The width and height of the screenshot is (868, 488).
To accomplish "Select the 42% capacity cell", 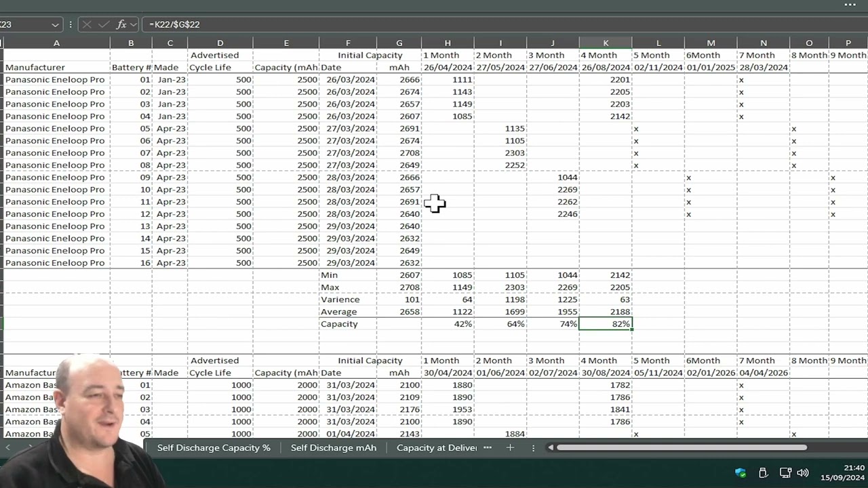I will pyautogui.click(x=448, y=324).
